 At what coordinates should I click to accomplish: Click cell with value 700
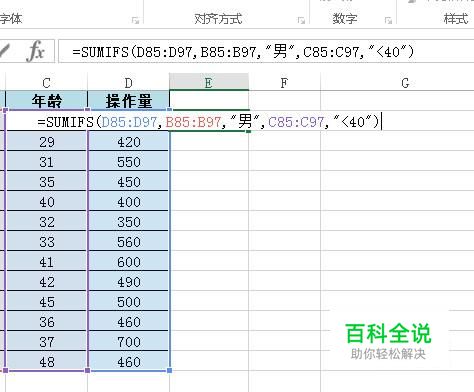pos(129,342)
